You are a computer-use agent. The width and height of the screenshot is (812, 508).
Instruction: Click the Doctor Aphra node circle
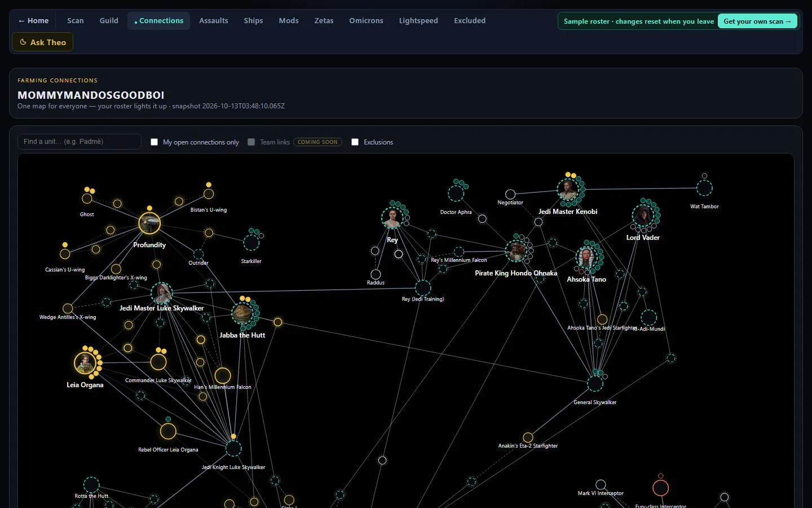point(456,194)
